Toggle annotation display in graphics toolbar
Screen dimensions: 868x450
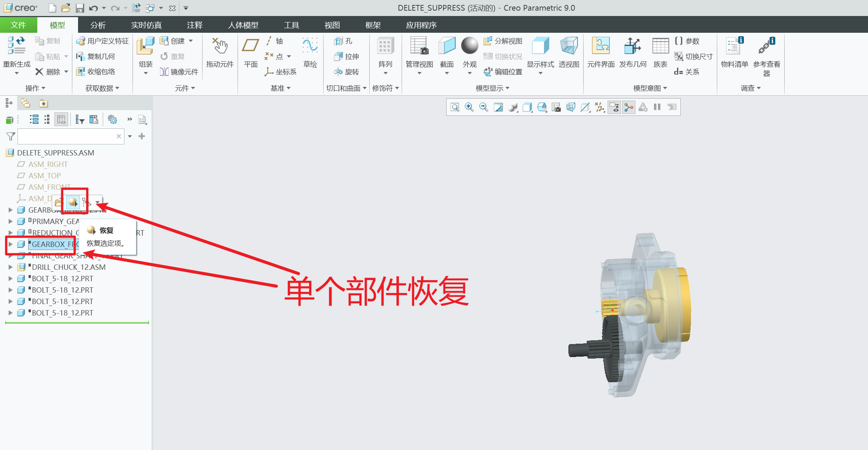pos(614,107)
